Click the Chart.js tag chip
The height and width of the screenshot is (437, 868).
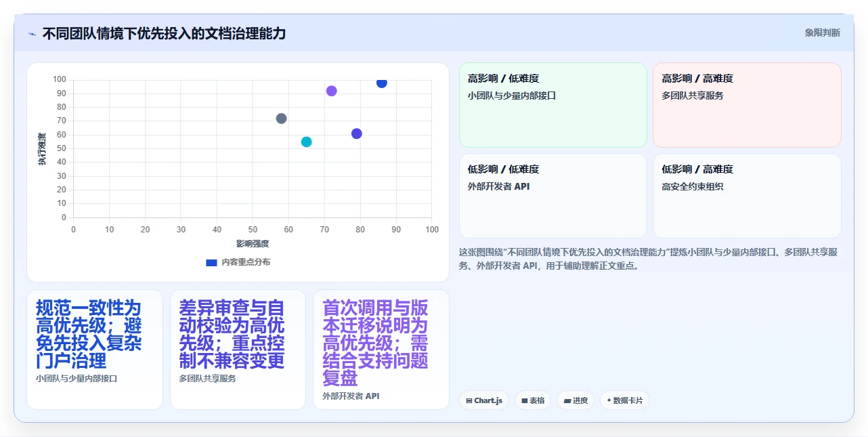[484, 400]
